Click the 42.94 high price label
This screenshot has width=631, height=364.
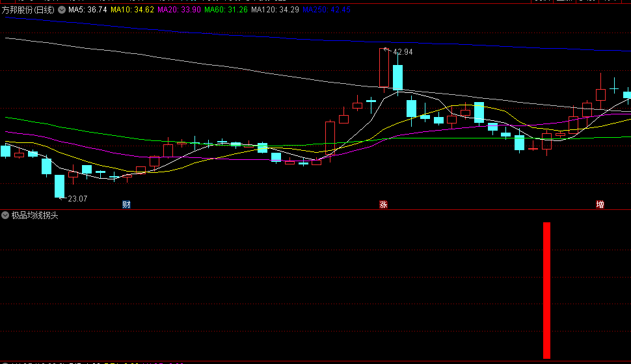click(403, 52)
